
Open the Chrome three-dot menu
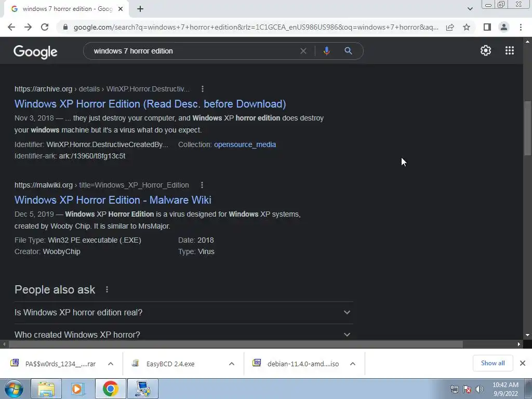click(521, 27)
